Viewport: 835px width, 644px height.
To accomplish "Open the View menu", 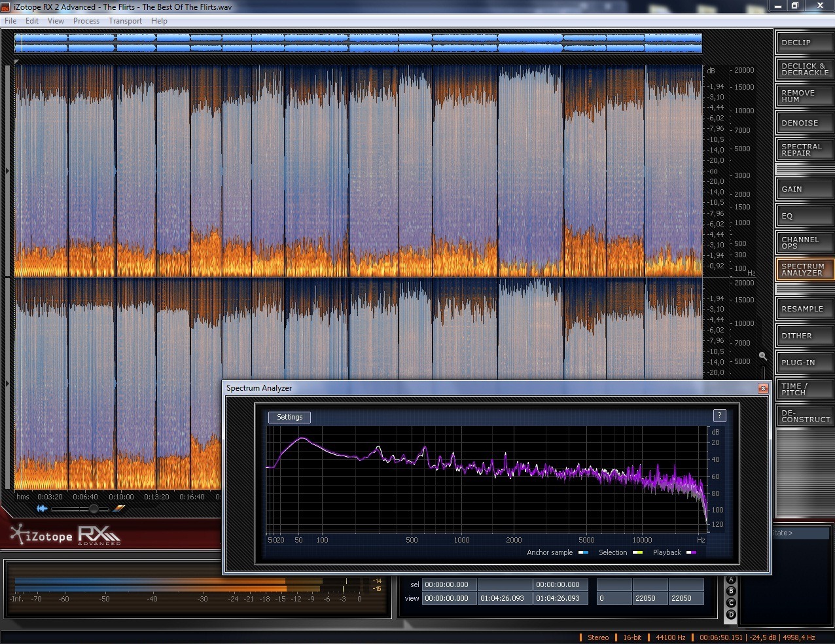I will point(56,21).
